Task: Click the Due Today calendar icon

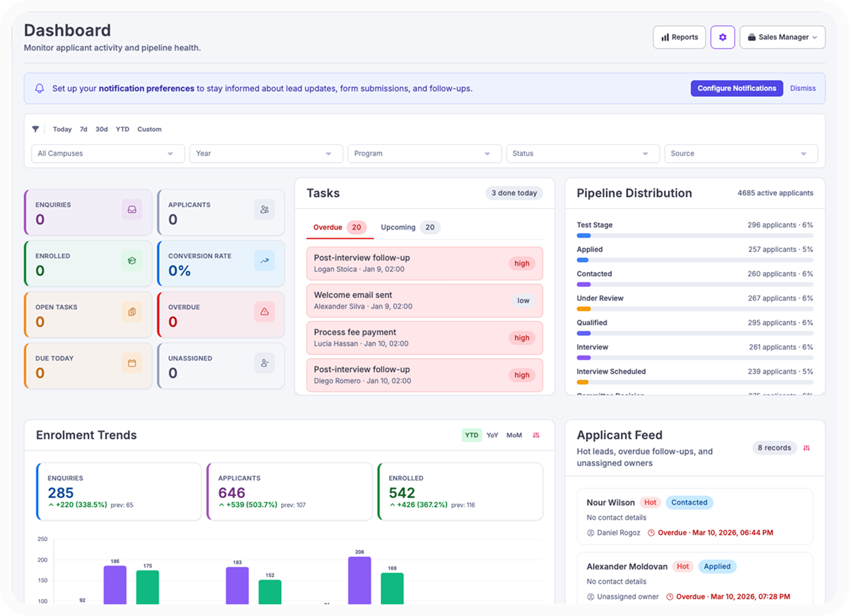Action: pyautogui.click(x=132, y=363)
